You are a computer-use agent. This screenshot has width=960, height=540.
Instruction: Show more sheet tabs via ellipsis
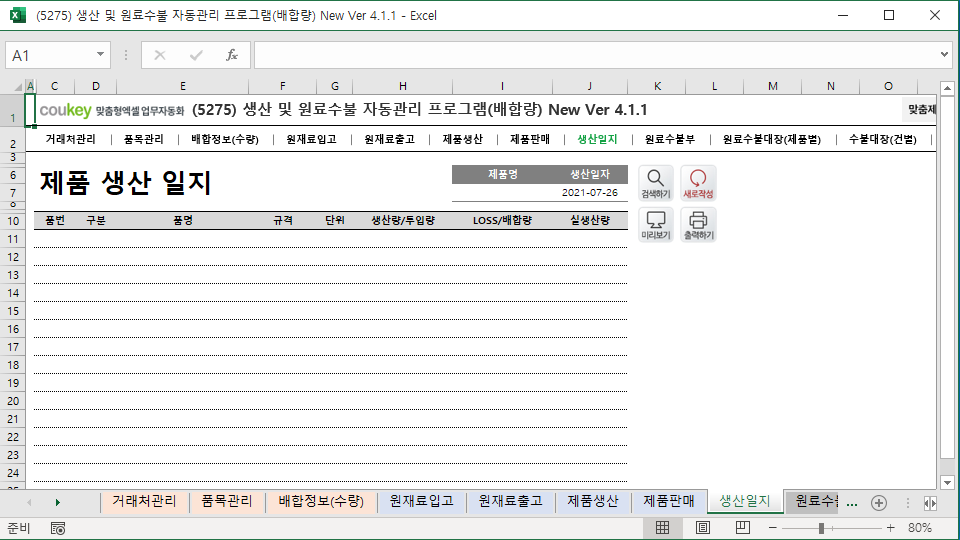[x=852, y=503]
